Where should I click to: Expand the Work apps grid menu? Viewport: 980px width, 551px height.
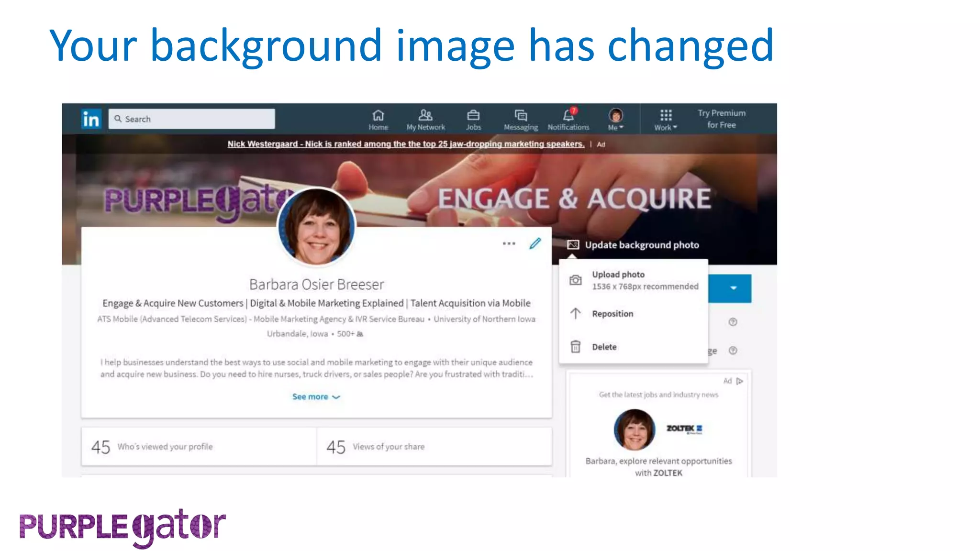click(666, 120)
